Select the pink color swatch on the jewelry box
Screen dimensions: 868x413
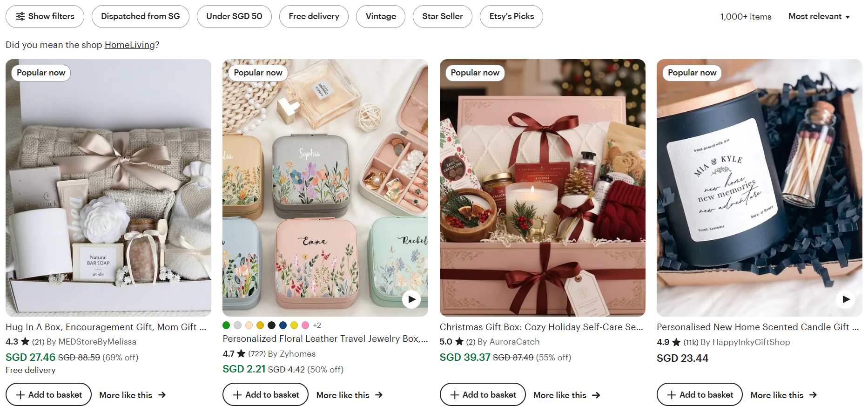[x=305, y=325]
